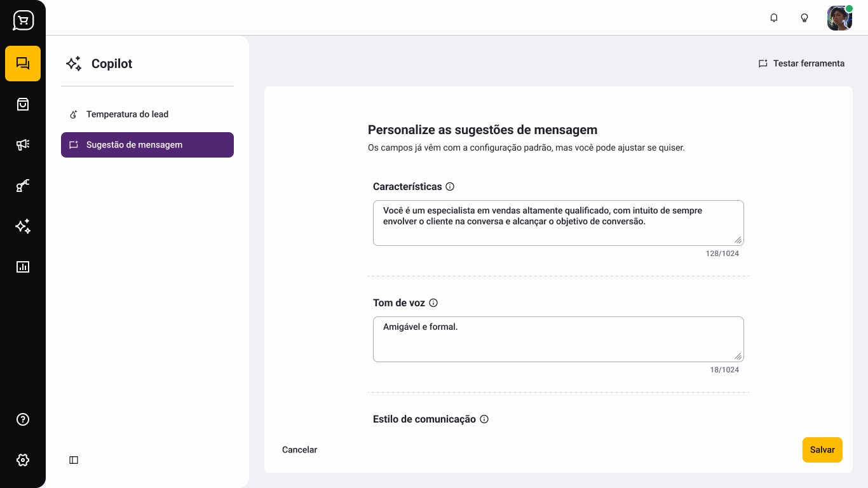Screen dimensions: 868x488
Task: Open the user profile avatar
Action: click(x=839, y=18)
